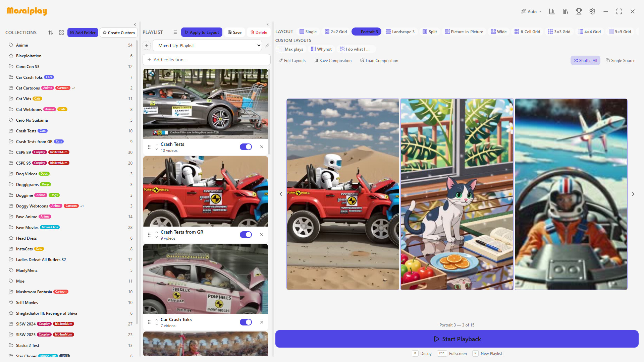
Task: Click the pencil icon to rename playlist
Action: pos(267,46)
